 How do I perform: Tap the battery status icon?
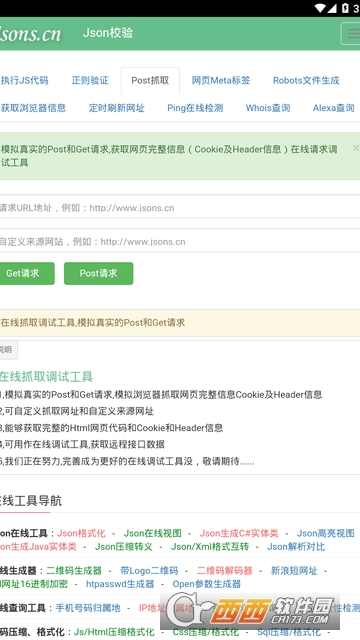tap(345, 8)
